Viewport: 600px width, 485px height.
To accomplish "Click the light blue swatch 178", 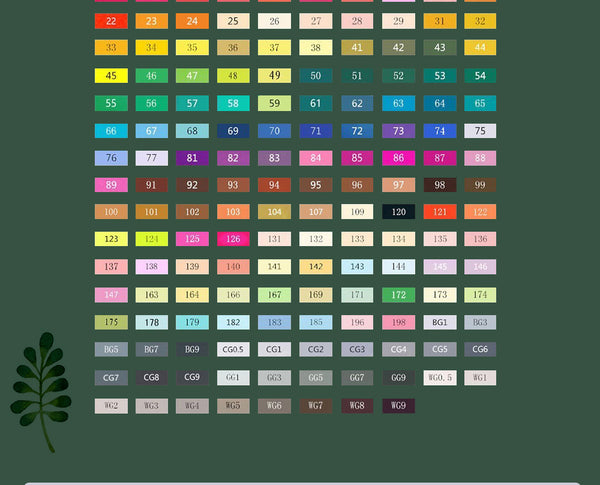I will [x=152, y=322].
